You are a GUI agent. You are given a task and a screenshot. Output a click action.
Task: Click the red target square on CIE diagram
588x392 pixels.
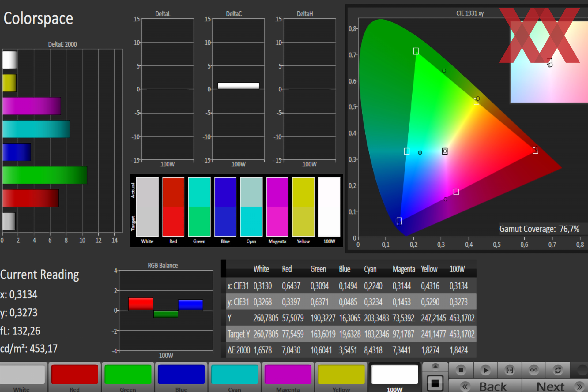pos(535,150)
